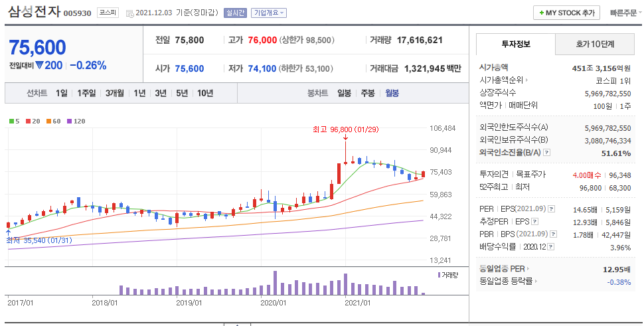
Task: Open the help icon next to 추정PER EPS
Action: coord(534,222)
